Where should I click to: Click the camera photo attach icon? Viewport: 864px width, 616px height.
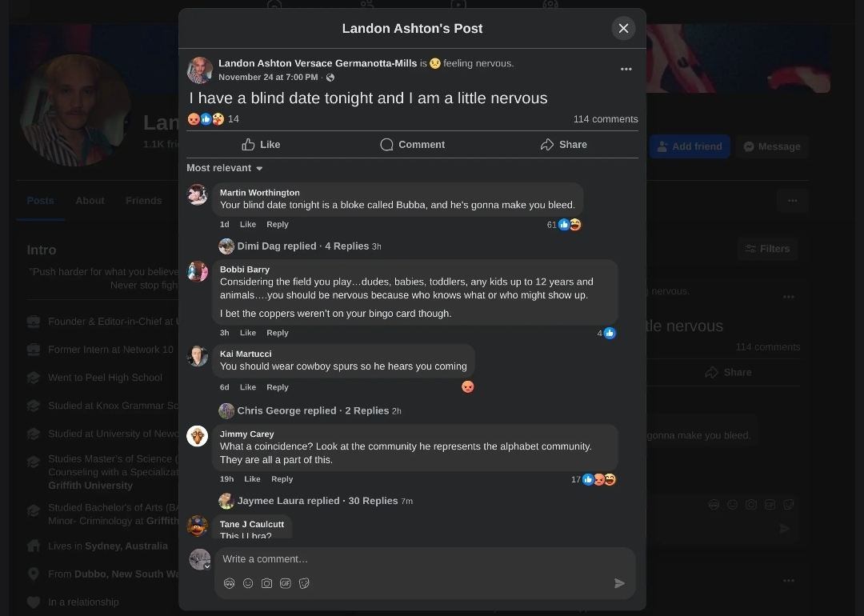(267, 583)
